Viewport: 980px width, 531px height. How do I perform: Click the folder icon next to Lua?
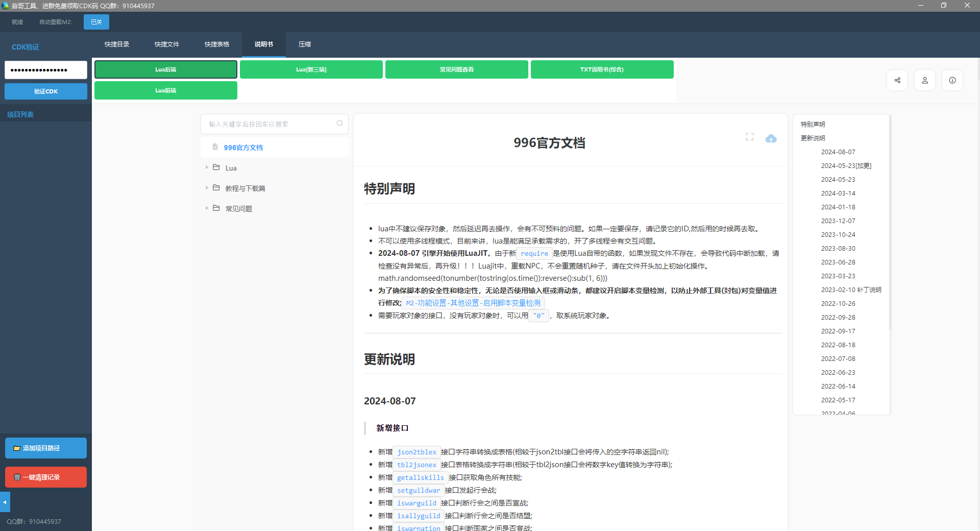(x=216, y=167)
